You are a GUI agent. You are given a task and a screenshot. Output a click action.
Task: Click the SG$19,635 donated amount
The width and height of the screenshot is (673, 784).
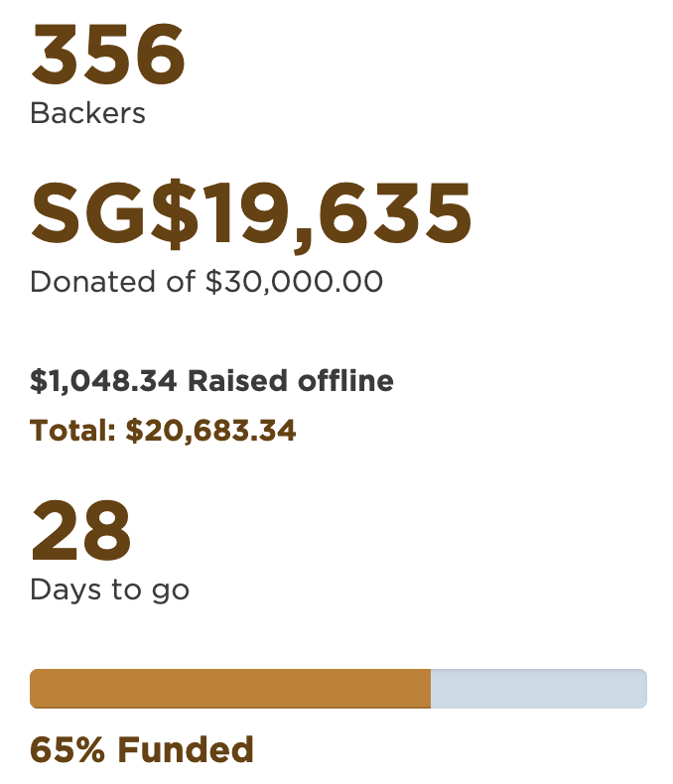tap(251, 213)
